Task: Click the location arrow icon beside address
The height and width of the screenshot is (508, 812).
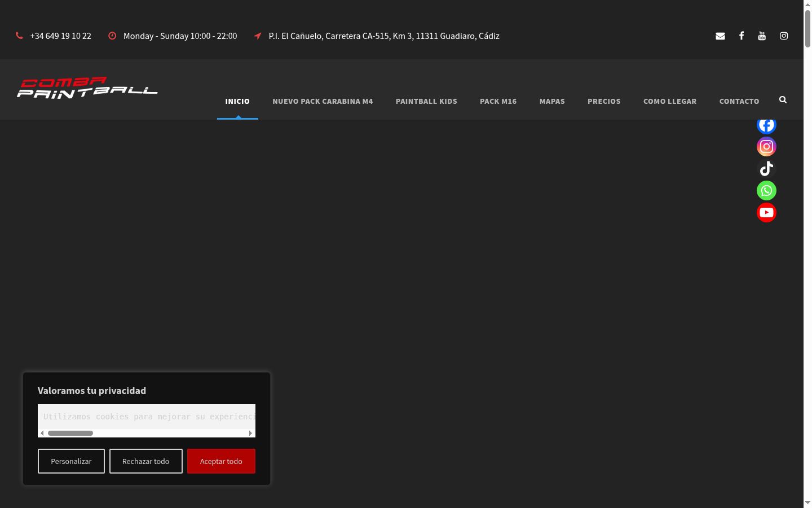Action: tap(258, 36)
